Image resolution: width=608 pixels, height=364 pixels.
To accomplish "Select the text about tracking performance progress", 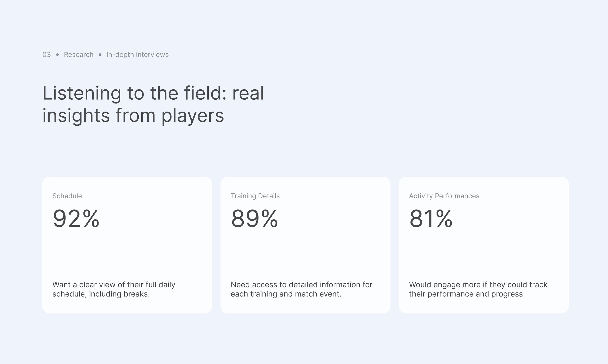I will point(478,289).
